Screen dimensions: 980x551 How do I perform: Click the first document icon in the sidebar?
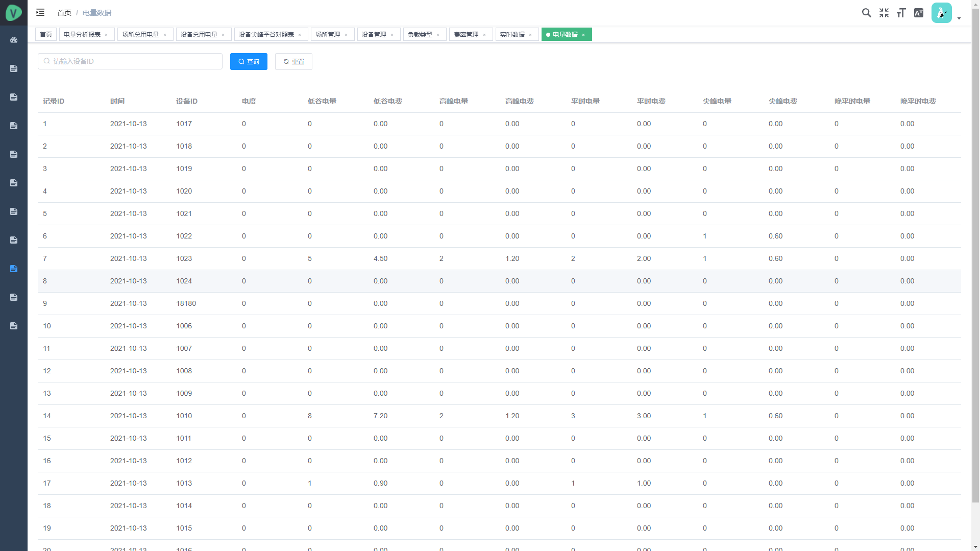pos(14,68)
